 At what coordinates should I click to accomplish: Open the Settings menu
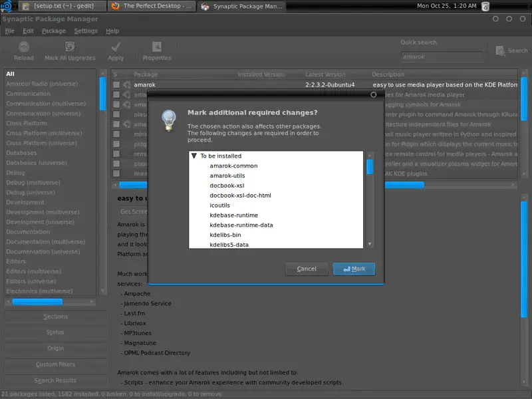tap(86, 31)
